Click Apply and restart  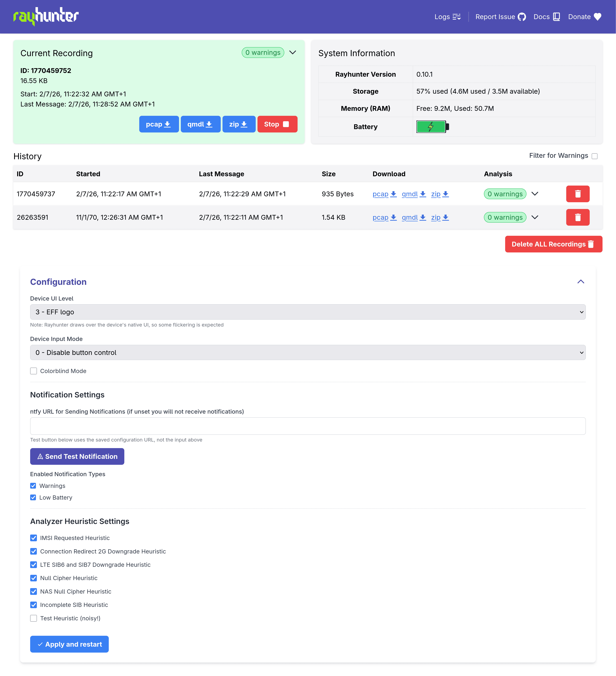[x=69, y=644]
